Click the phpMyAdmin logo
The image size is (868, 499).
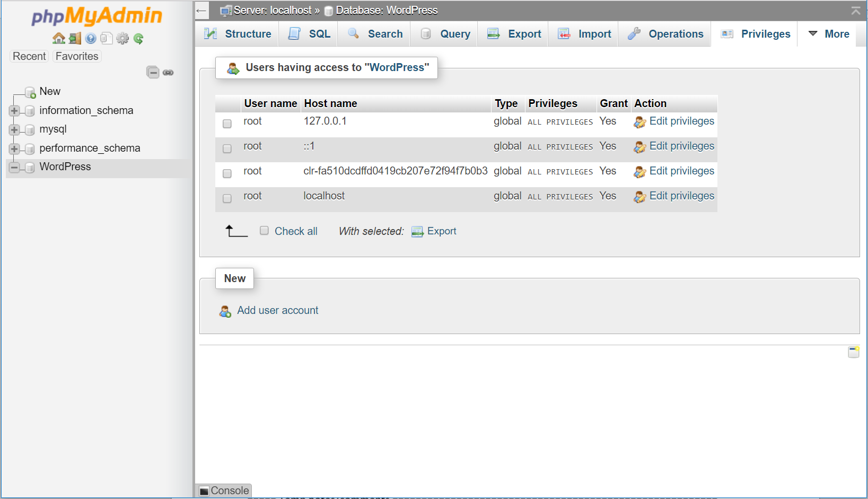97,16
